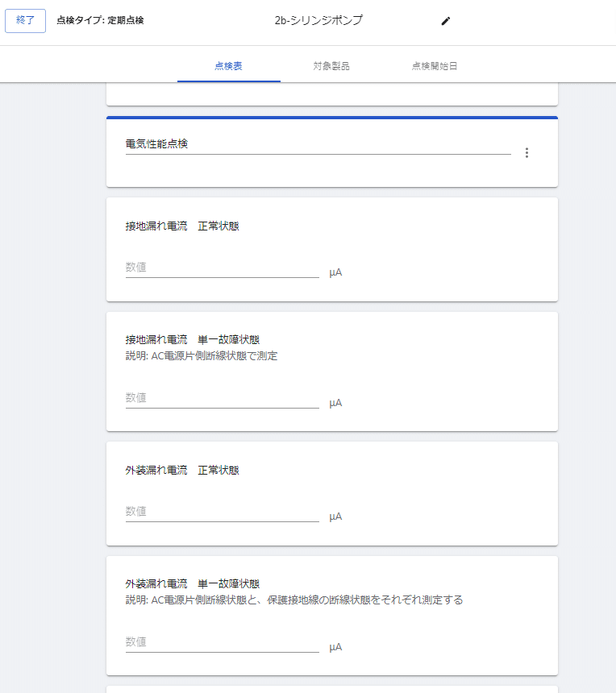Click the 終了 button

pyautogui.click(x=25, y=21)
